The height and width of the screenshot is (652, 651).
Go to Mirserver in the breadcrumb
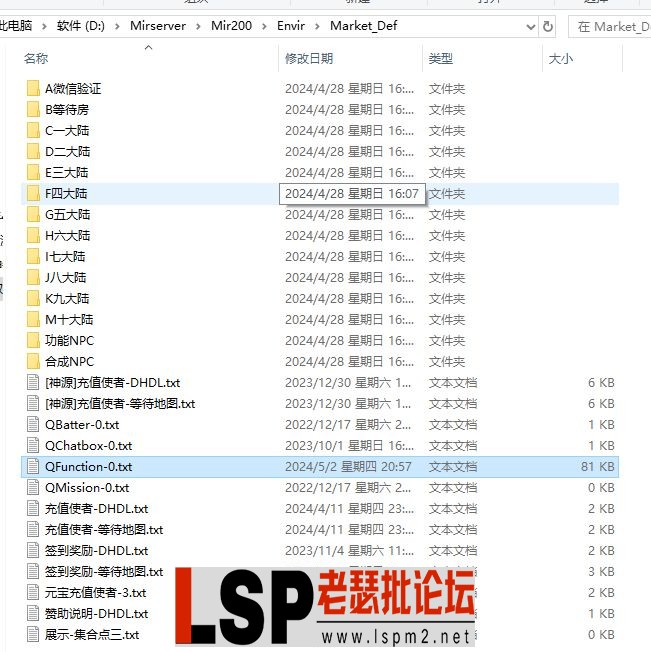coord(158,26)
